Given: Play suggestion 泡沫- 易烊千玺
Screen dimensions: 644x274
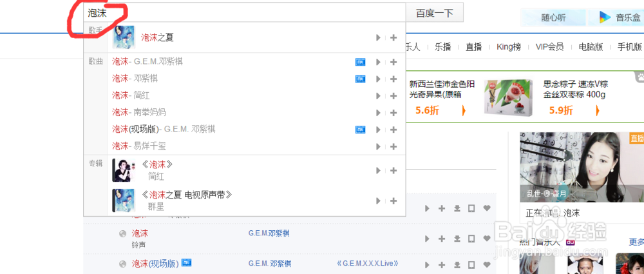Looking at the screenshot, I should (378, 146).
